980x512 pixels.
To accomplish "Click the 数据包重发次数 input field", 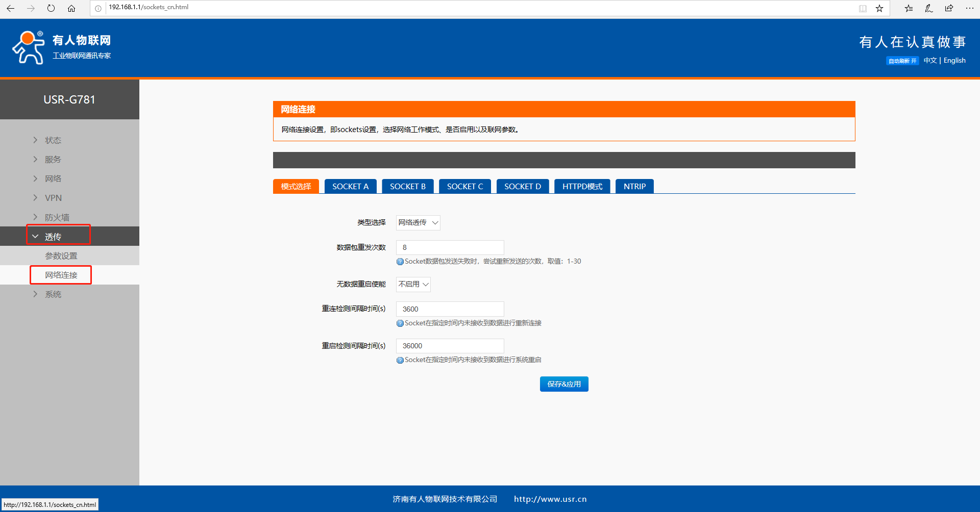I will coord(450,248).
